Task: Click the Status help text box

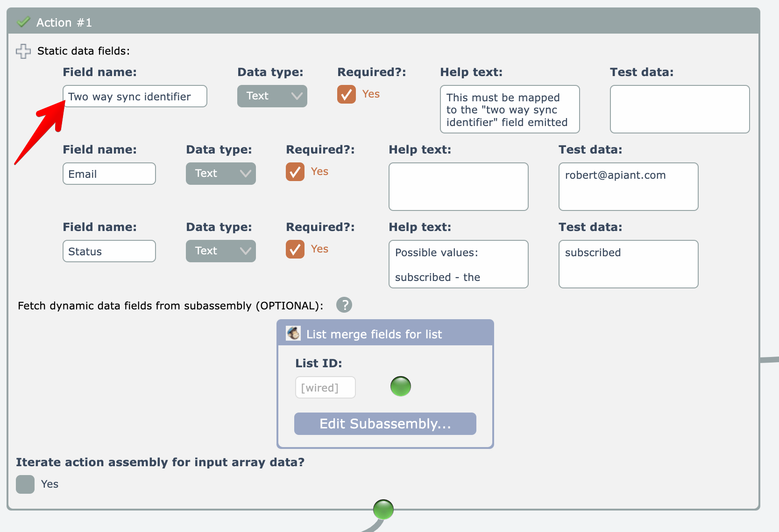Action: pos(458,264)
